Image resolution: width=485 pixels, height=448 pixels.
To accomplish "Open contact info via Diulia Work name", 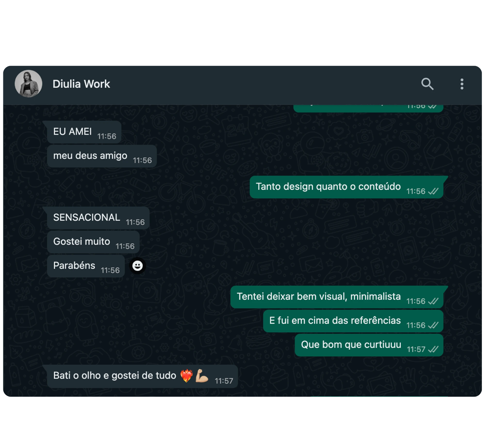I will coord(81,84).
